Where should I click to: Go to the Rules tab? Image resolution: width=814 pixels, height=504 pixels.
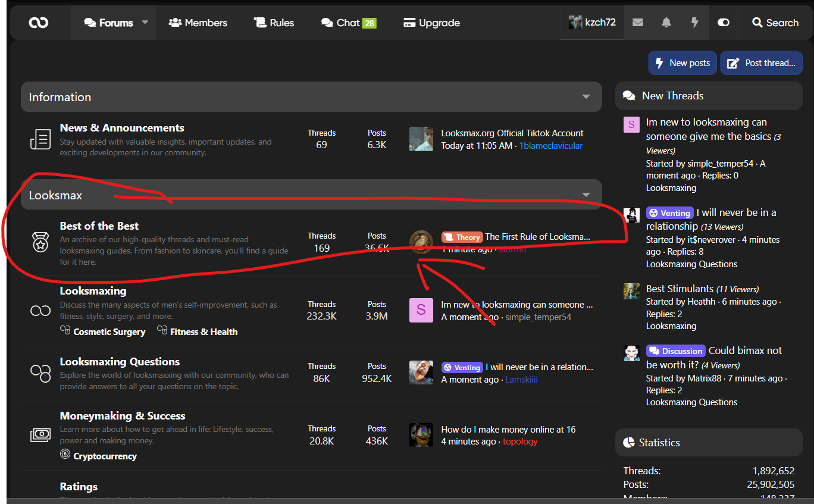click(274, 23)
